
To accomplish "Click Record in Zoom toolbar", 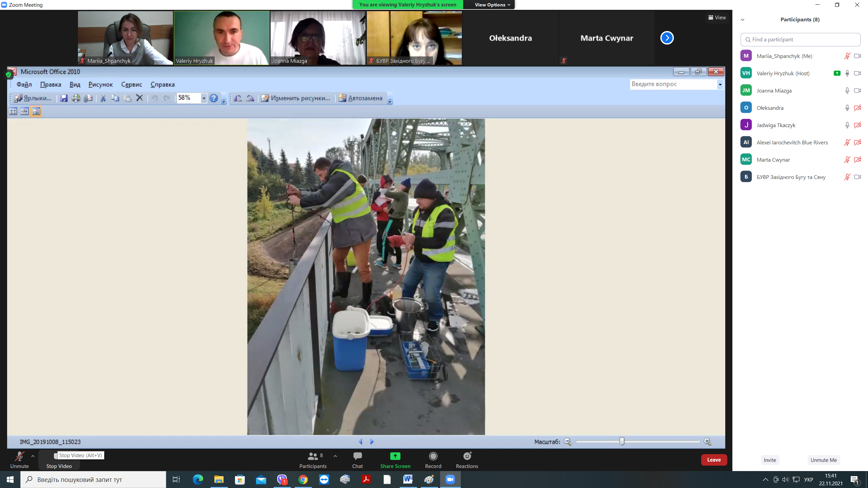I will [433, 460].
